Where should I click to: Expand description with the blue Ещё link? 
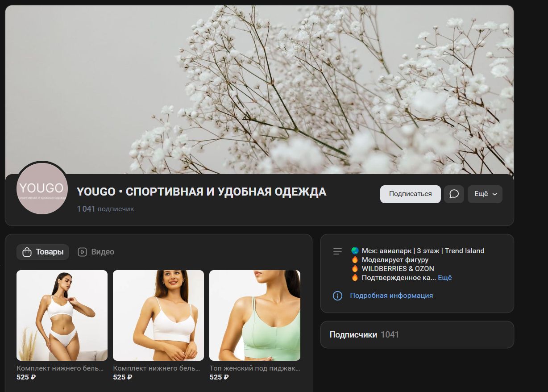[445, 278]
